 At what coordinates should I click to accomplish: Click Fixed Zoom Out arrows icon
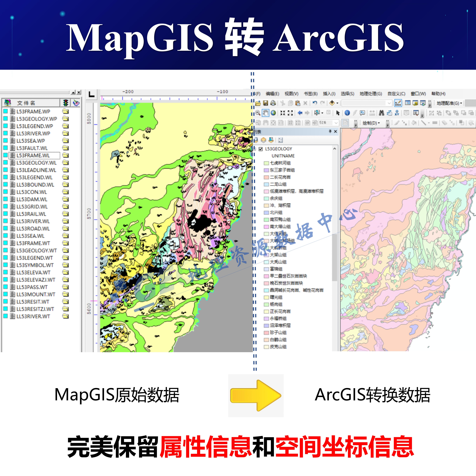(290, 113)
